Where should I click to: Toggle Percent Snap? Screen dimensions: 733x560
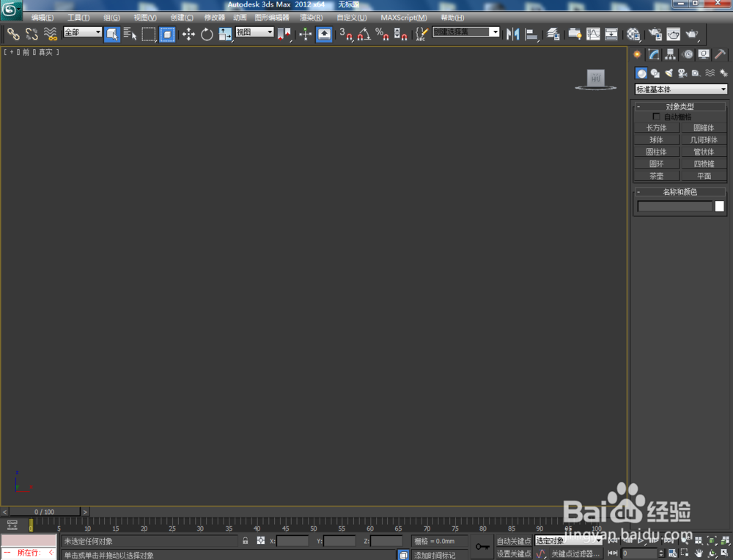pyautogui.click(x=383, y=34)
